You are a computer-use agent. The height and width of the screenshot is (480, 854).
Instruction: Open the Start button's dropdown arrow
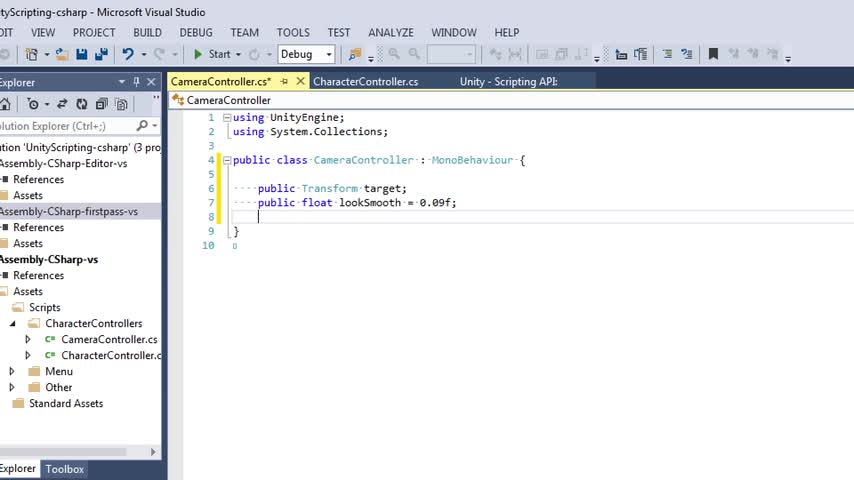pyautogui.click(x=238, y=54)
